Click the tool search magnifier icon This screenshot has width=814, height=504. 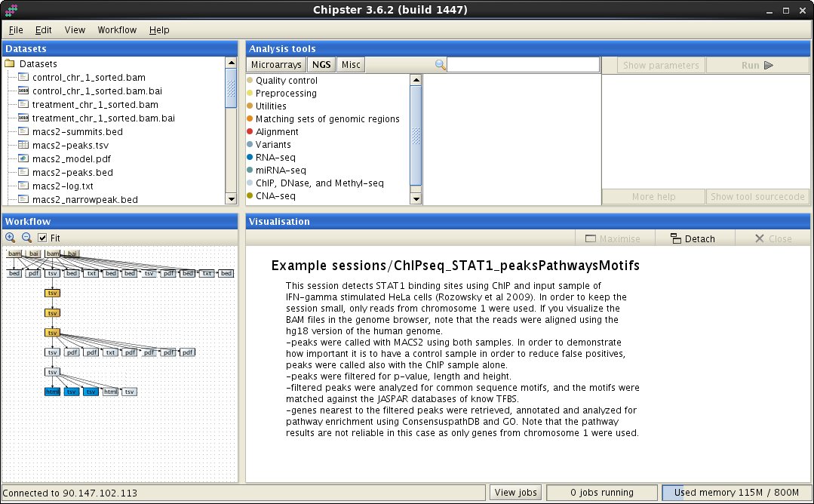(441, 65)
